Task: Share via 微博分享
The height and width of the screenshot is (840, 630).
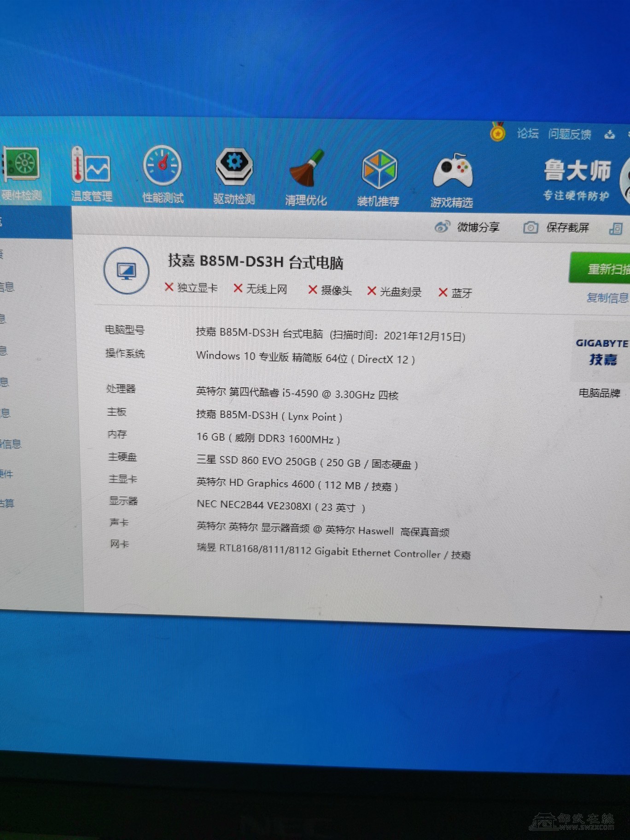Action: tap(467, 227)
